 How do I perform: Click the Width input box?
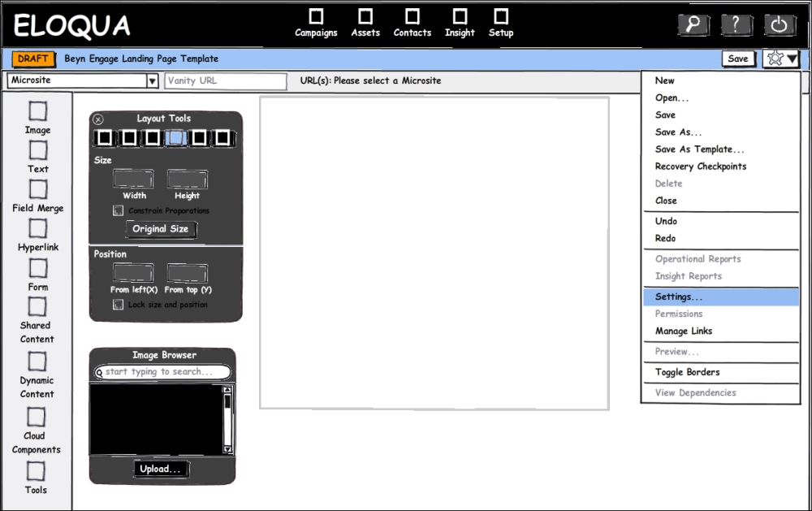coord(133,179)
